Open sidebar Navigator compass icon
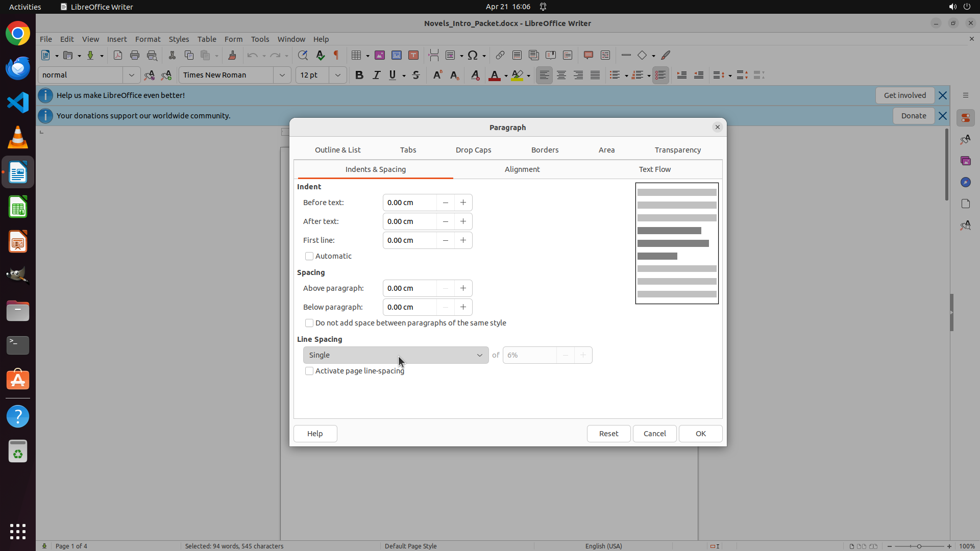This screenshot has height=551, width=980. 965,182
